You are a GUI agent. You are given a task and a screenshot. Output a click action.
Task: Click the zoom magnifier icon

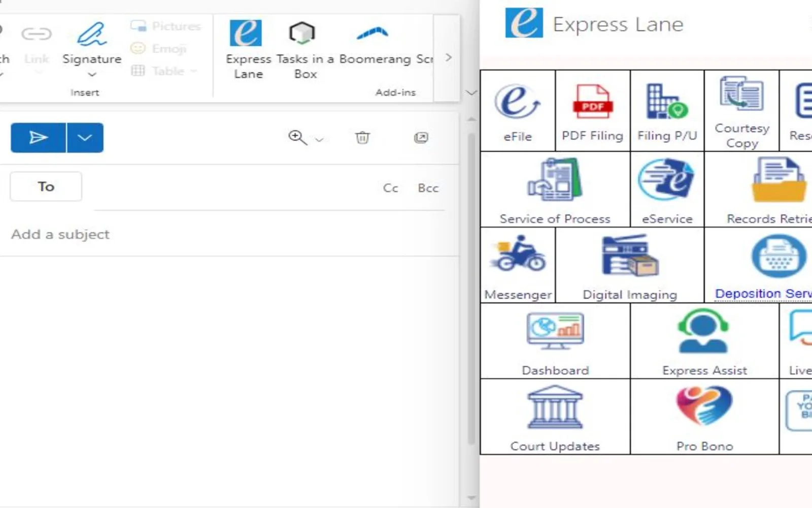(297, 137)
